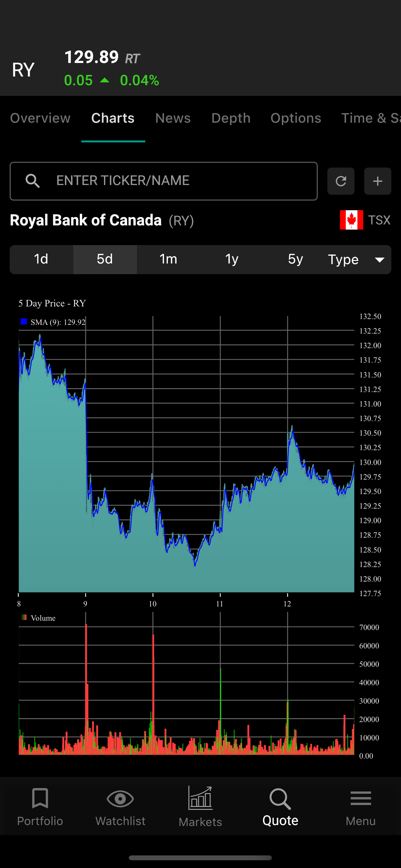Open the Depth tab
The image size is (401, 868).
[x=231, y=118]
